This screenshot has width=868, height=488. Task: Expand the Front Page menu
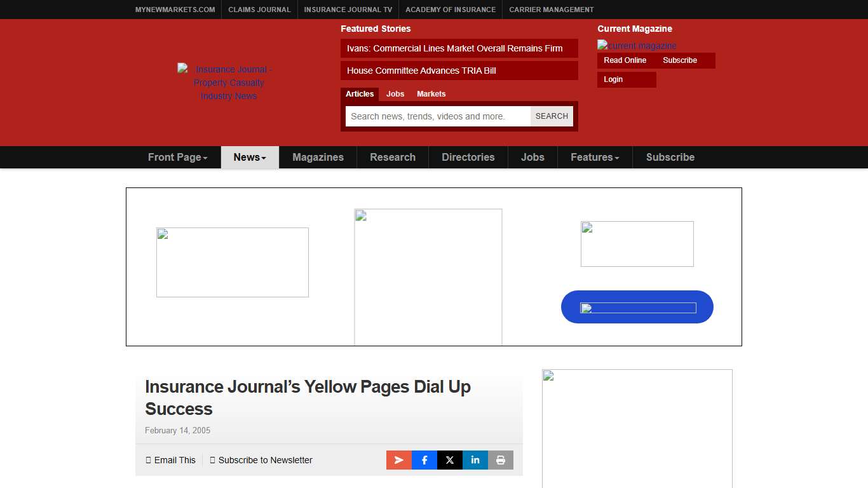(x=177, y=157)
